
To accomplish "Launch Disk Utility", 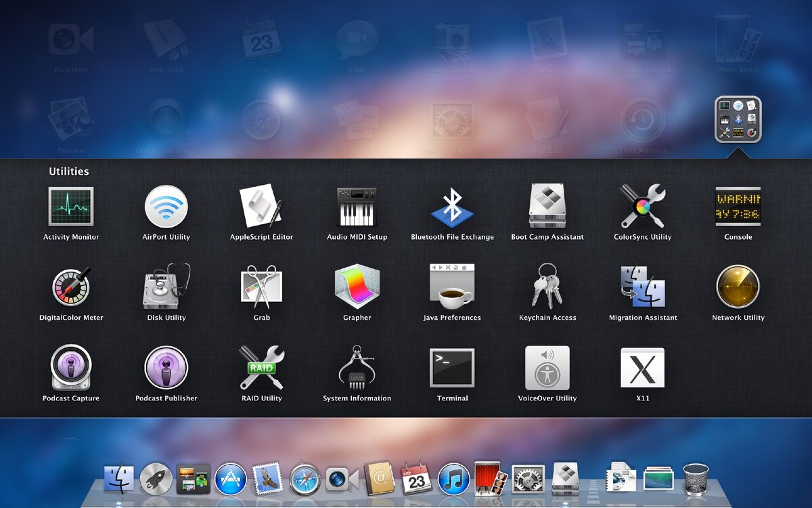I will click(x=166, y=287).
